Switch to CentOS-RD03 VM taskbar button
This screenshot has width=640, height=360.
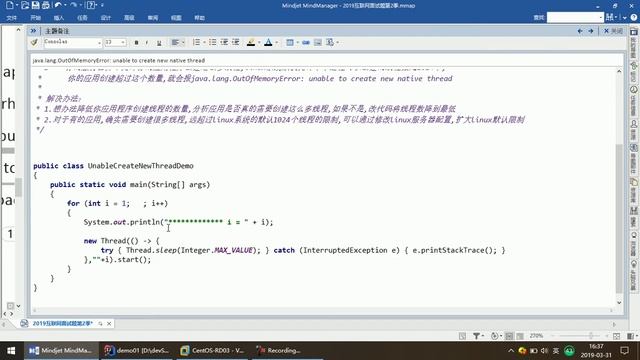point(212,351)
